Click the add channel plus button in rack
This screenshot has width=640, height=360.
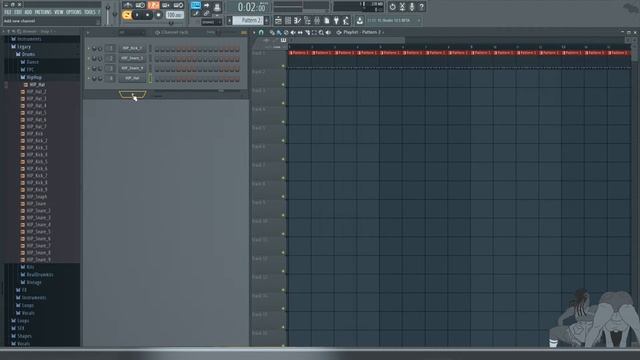click(x=133, y=95)
